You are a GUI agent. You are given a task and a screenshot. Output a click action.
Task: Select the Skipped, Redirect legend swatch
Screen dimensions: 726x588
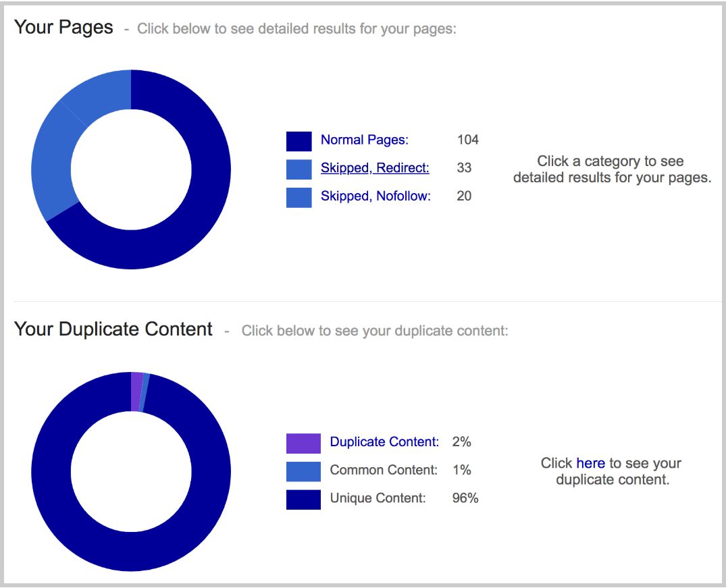(x=299, y=169)
